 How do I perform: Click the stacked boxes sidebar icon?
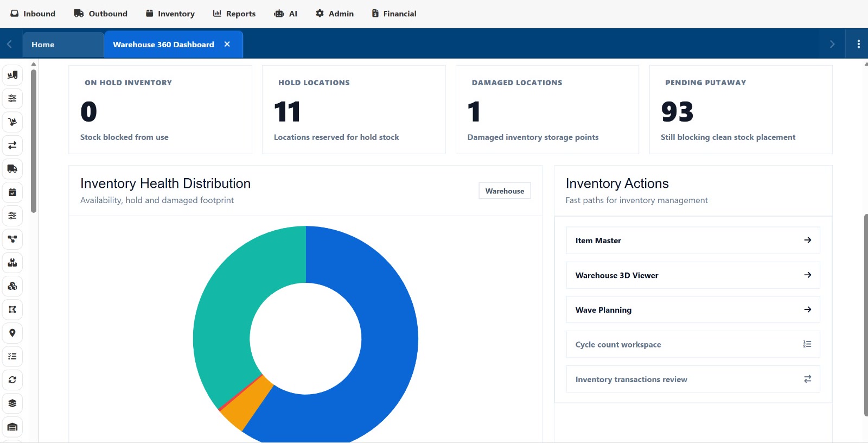coord(12,263)
